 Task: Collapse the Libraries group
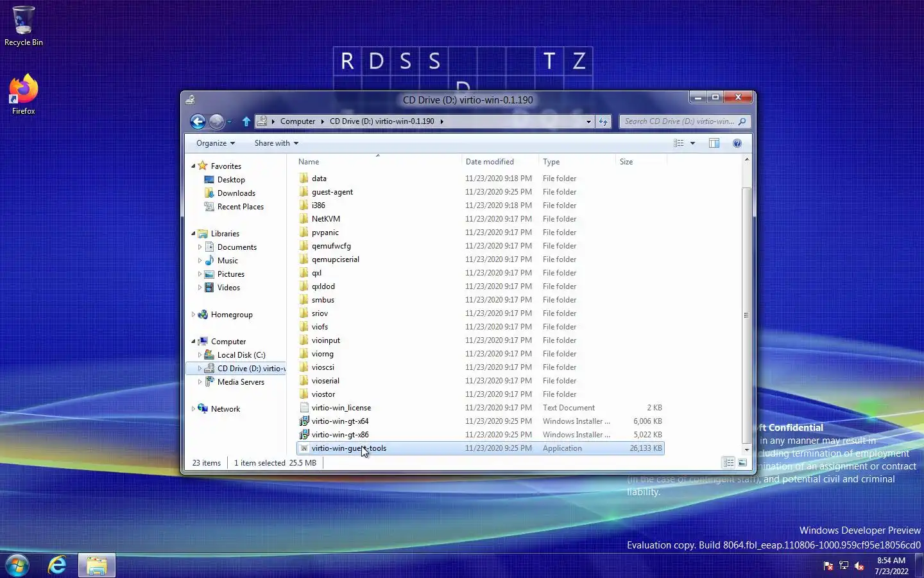(x=193, y=233)
